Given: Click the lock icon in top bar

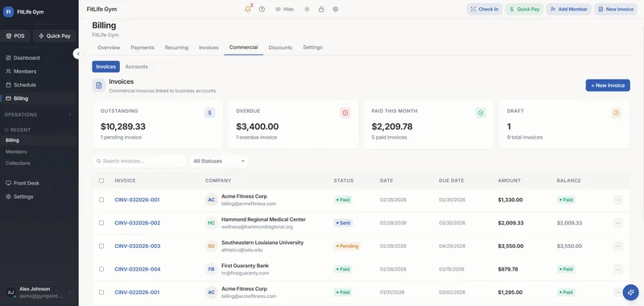Looking at the screenshot, I should (321, 9).
